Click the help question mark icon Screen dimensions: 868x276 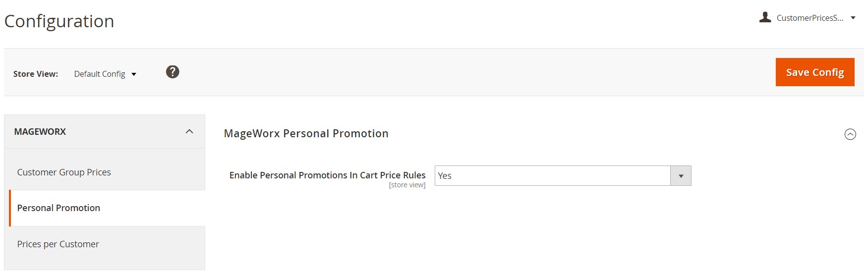pos(173,72)
